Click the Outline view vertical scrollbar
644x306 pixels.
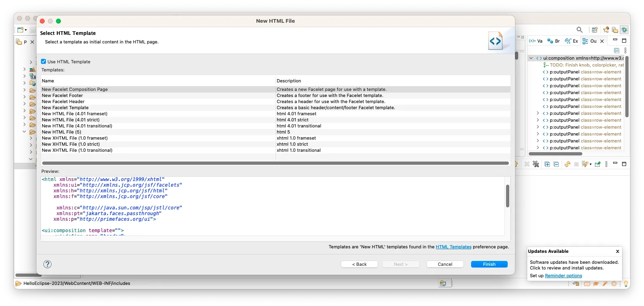click(627, 87)
